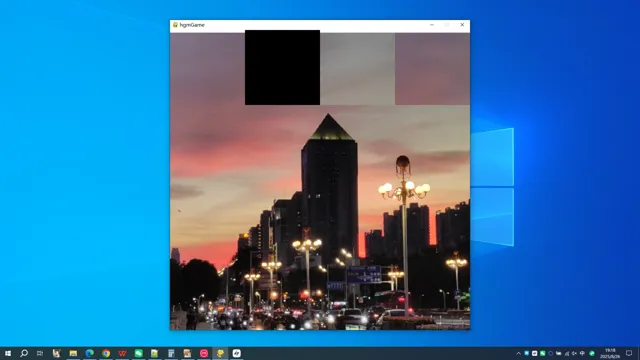Click the black empty puzzle tile
Screen dimensions: 640x360
282,67
